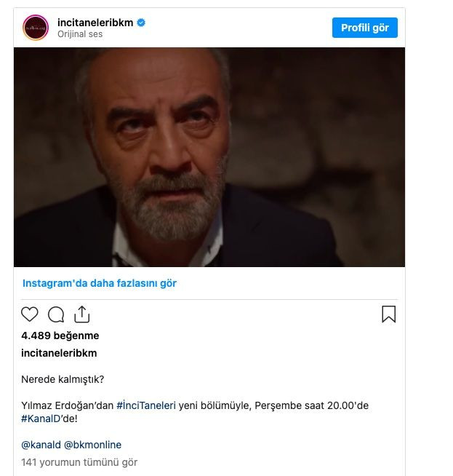Open 'Instagram'da daha fazlasını gör' link
Image resolution: width=453 pixels, height=476 pixels.
100,283
